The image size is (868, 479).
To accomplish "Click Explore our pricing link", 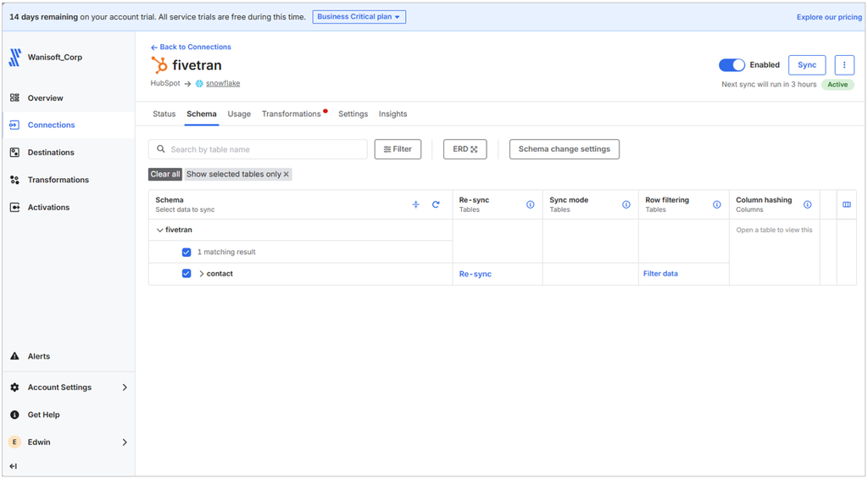I will pos(829,17).
